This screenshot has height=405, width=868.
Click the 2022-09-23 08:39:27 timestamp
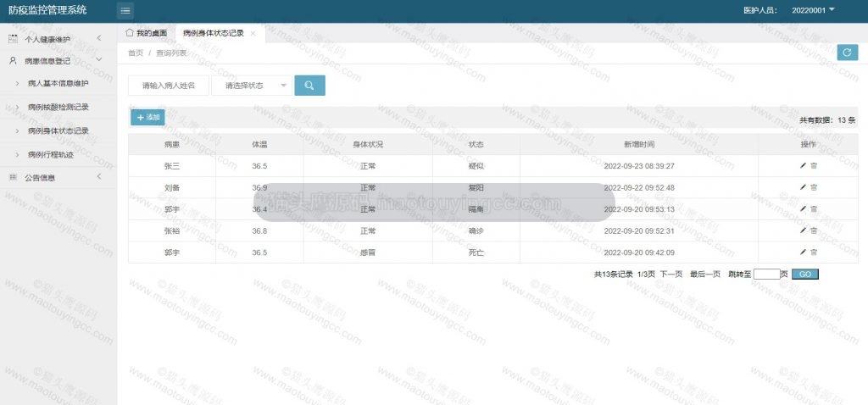coord(639,165)
